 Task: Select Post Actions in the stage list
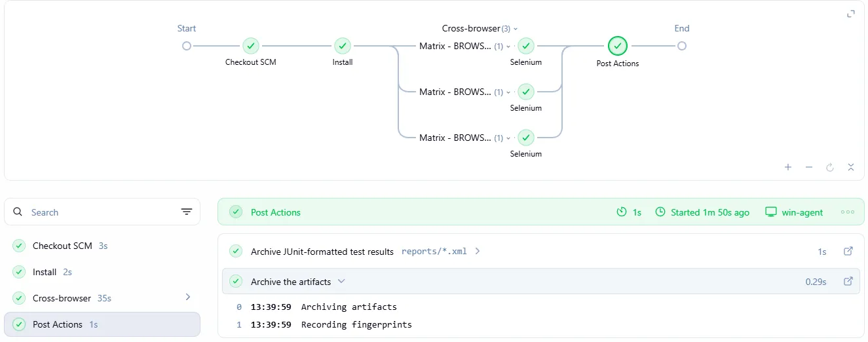102,324
